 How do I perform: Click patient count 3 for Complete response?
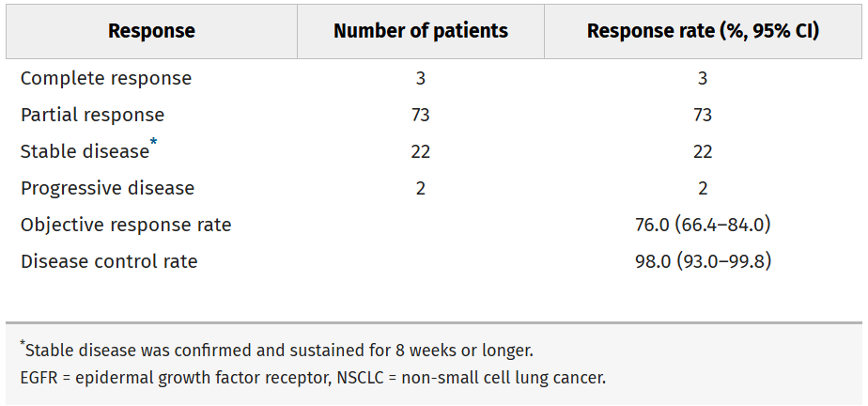[x=420, y=79]
